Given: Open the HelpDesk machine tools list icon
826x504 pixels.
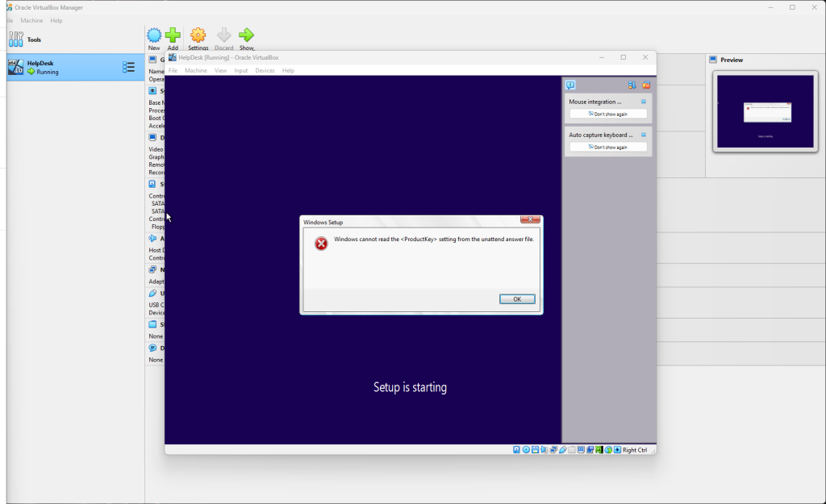Looking at the screenshot, I should pos(128,68).
